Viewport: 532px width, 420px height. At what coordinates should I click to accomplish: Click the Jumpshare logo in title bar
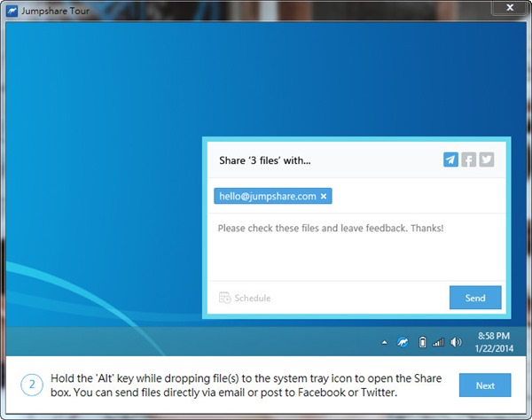click(12, 12)
